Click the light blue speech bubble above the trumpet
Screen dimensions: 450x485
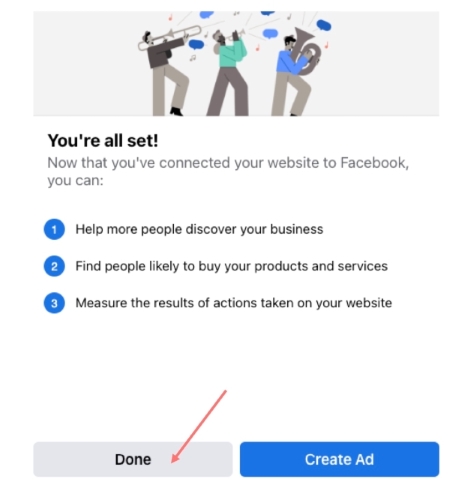coord(270,33)
